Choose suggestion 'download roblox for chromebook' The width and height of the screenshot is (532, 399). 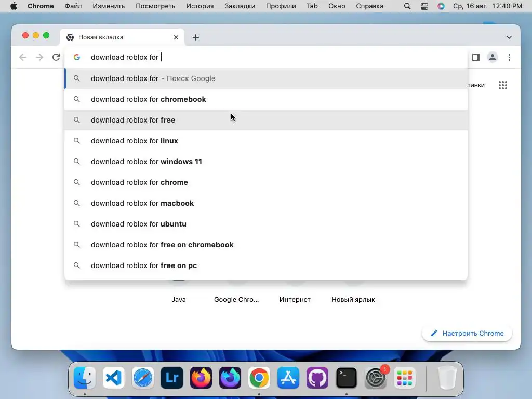point(266,99)
